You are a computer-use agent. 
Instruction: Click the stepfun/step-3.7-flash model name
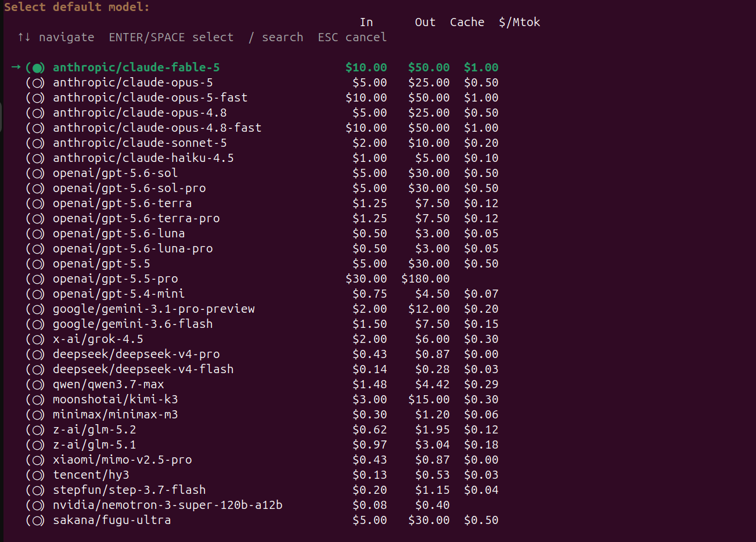[x=129, y=490]
